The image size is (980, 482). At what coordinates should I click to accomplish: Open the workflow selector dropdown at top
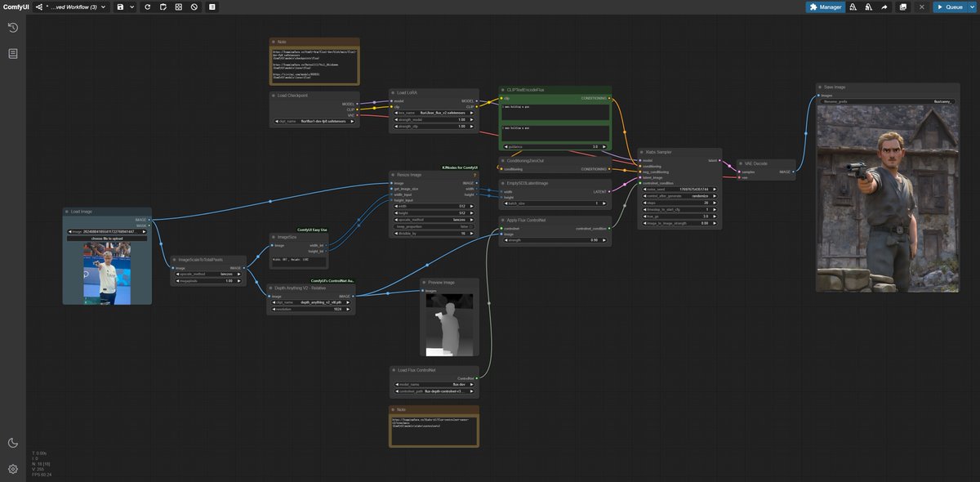point(71,7)
